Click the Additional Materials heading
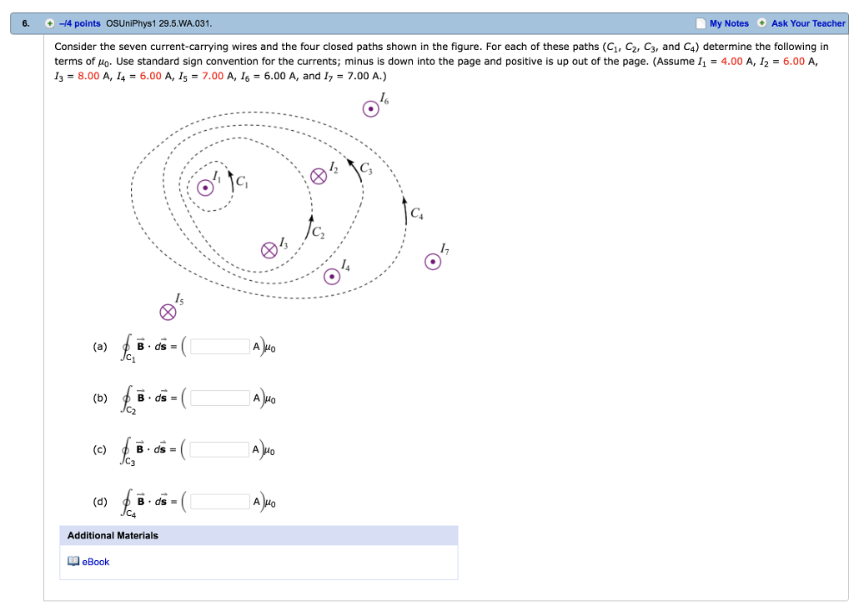The width and height of the screenshot is (854, 616). [113, 535]
